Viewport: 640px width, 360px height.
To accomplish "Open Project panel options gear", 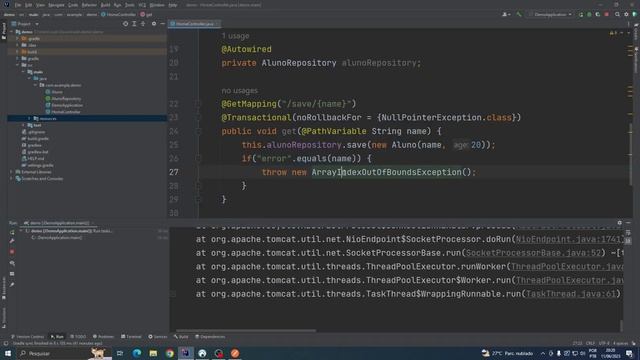I will tap(154, 24).
